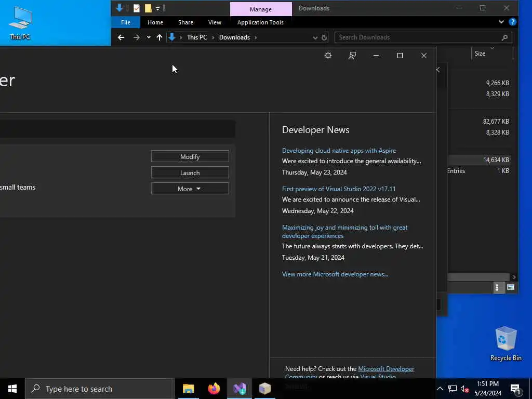Open Firefox from the taskbar
This screenshot has height=399, width=532.
pos(214,389)
